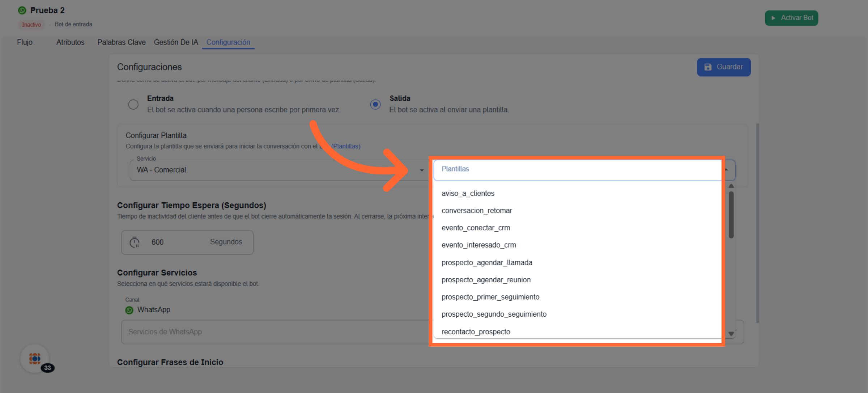Click the dropdown list scroll-up arrow

[x=731, y=186]
